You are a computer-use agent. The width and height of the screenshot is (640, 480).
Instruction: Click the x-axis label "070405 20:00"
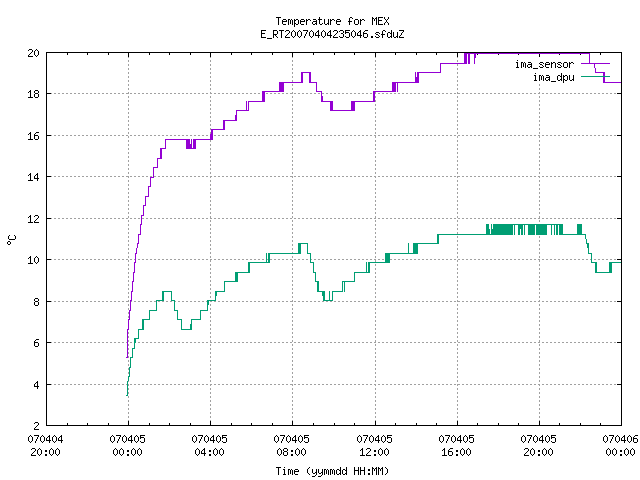click(x=538, y=445)
